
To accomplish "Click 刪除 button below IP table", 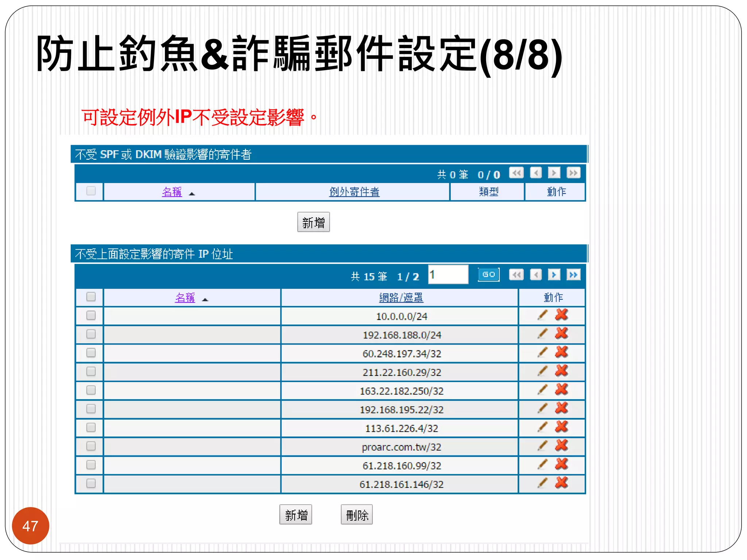I will click(357, 514).
